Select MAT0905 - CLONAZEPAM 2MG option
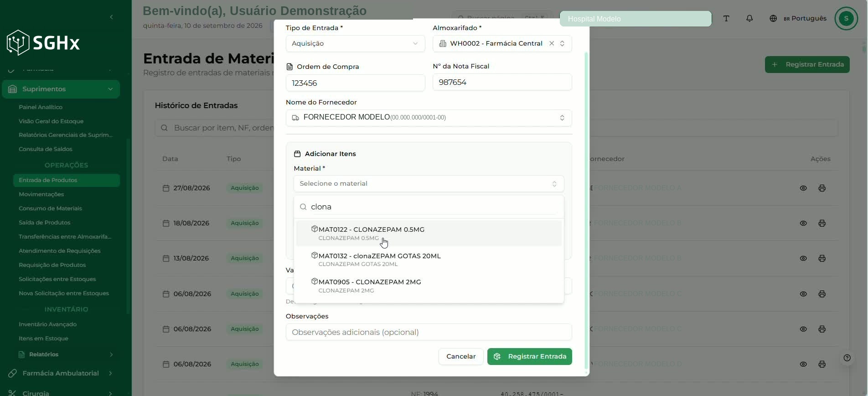The image size is (868, 396). click(x=429, y=286)
